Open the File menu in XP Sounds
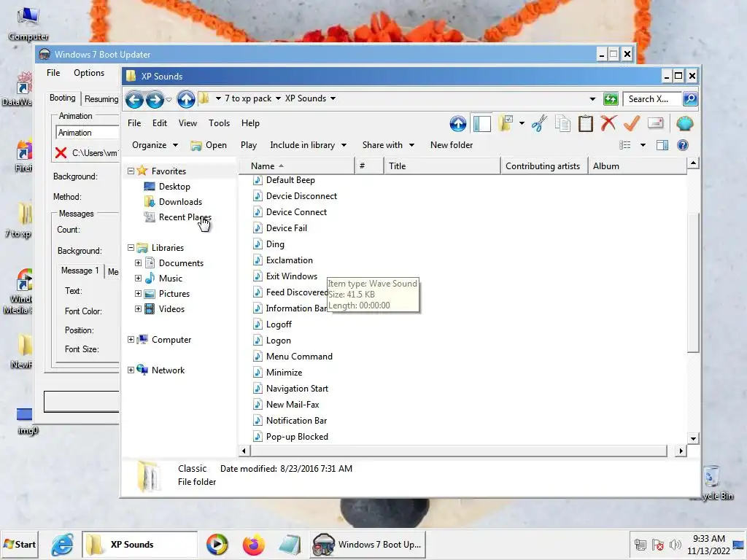 [134, 123]
